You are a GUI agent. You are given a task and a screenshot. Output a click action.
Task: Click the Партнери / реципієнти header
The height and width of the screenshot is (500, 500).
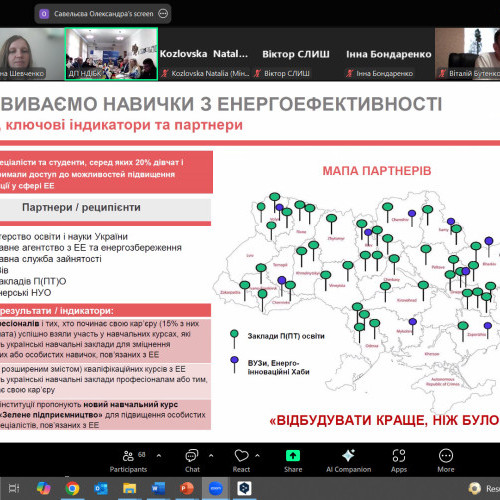click(x=81, y=207)
